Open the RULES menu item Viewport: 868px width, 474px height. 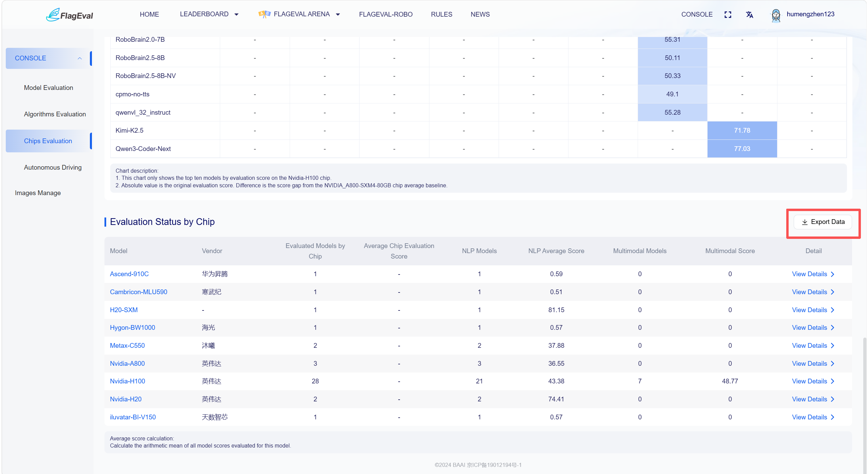point(442,14)
